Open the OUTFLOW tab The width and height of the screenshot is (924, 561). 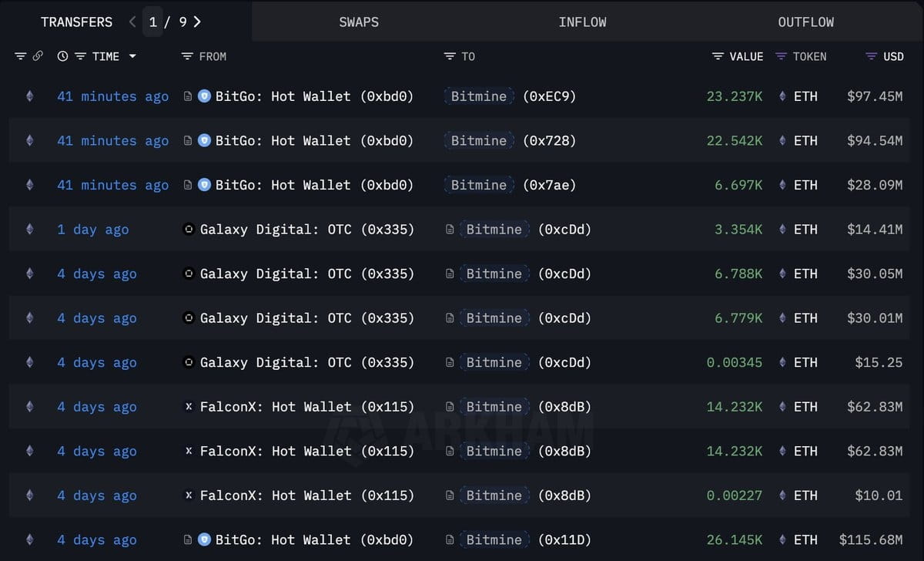click(805, 22)
